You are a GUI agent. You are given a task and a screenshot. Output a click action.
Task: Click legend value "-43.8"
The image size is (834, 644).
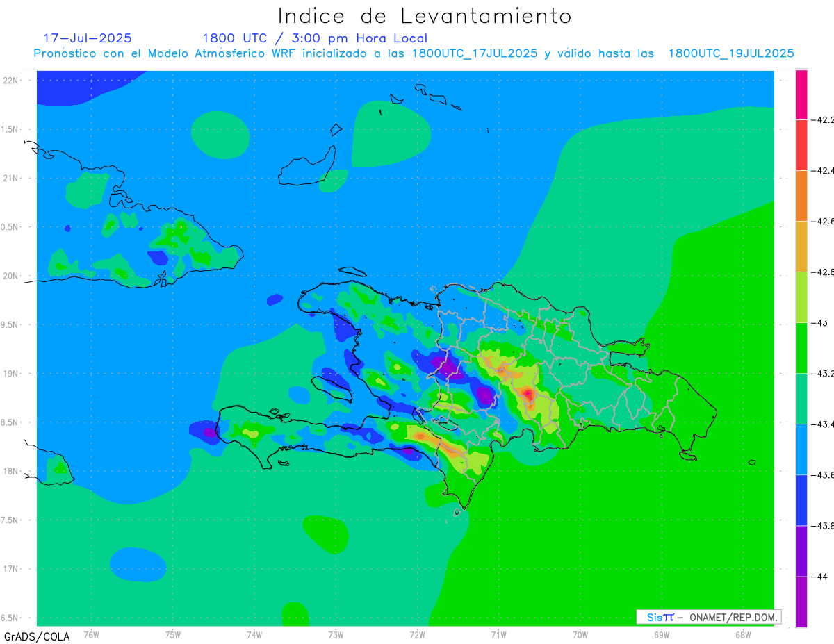[823, 525]
